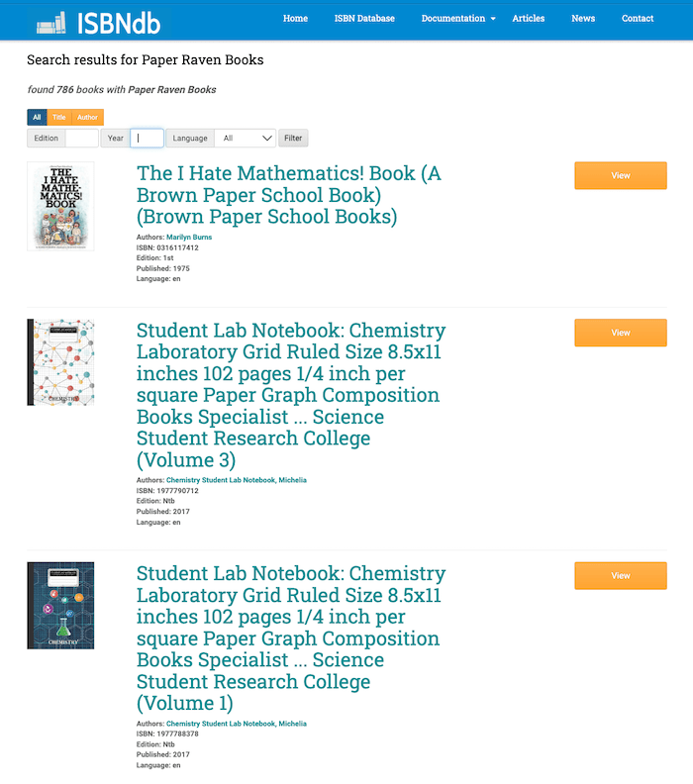
Task: Open the ISBN Database menu item
Action: tap(364, 19)
